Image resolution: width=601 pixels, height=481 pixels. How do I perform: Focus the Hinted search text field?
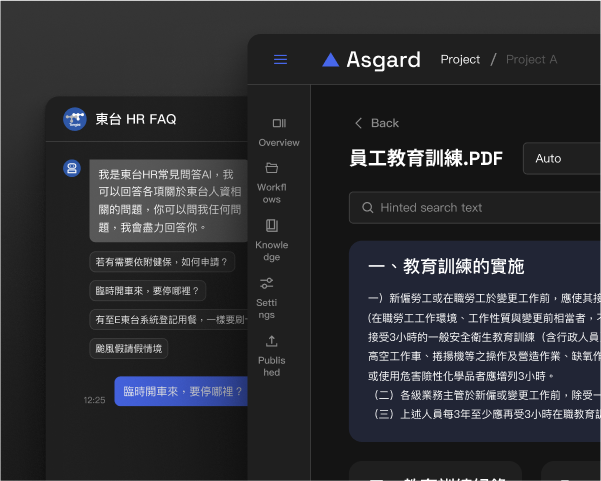pyautogui.click(x=475, y=208)
